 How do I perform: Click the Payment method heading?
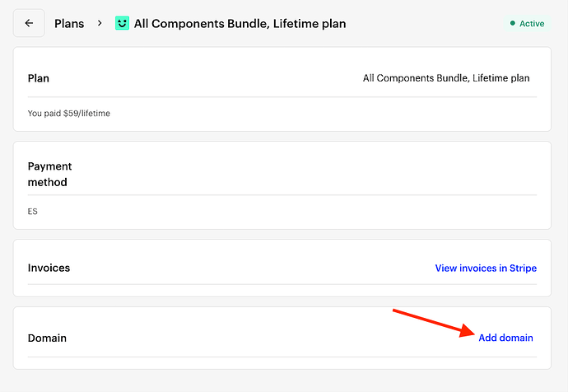click(48, 174)
